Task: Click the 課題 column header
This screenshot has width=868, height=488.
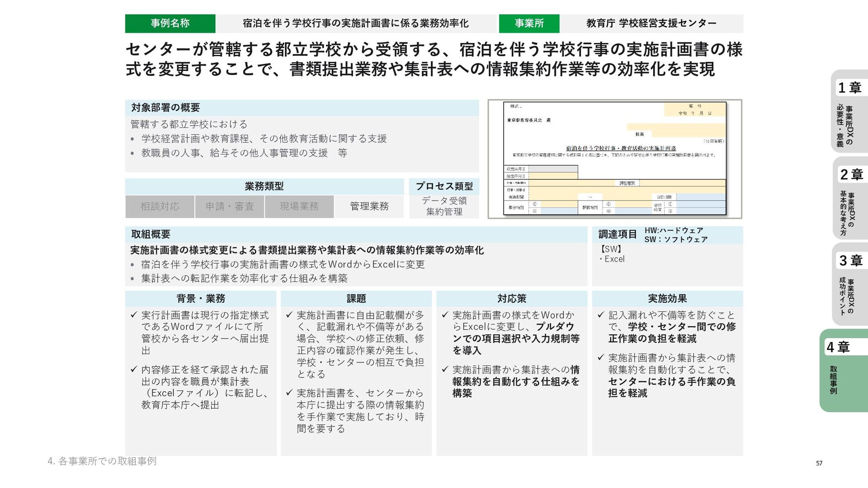Action: [356, 299]
